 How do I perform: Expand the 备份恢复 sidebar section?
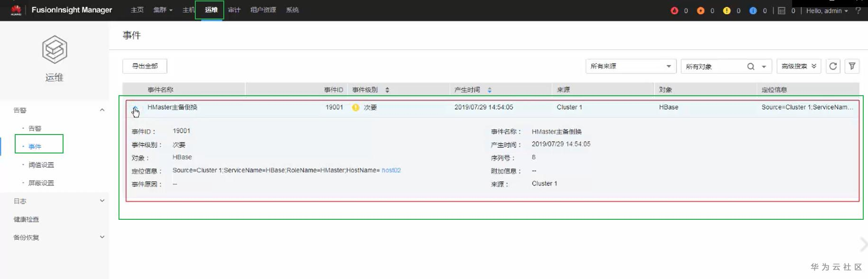(102, 237)
